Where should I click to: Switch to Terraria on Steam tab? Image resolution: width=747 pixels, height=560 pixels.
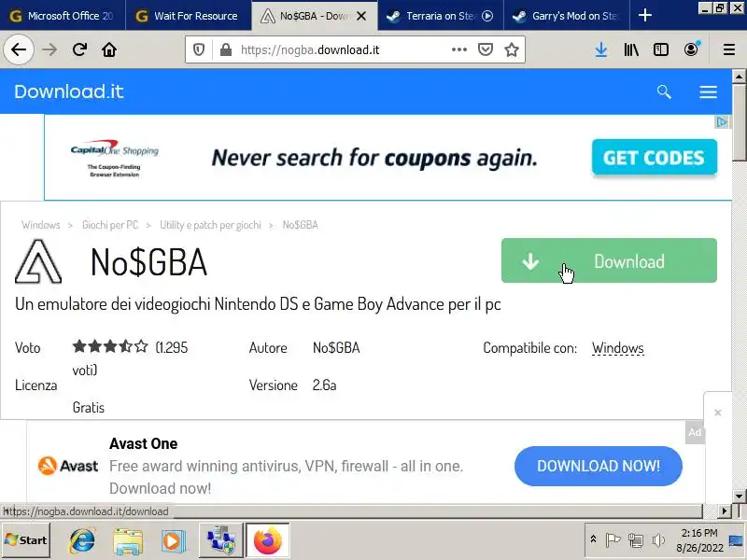441,16
